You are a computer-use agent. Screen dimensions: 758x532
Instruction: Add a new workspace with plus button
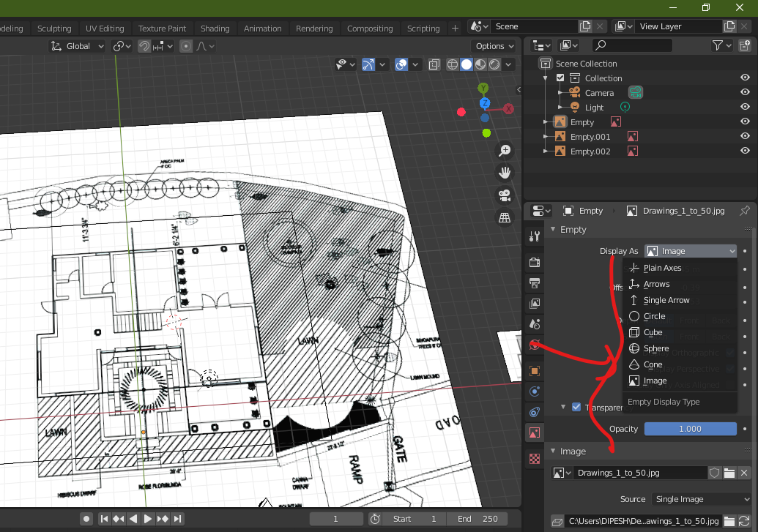[455, 29]
